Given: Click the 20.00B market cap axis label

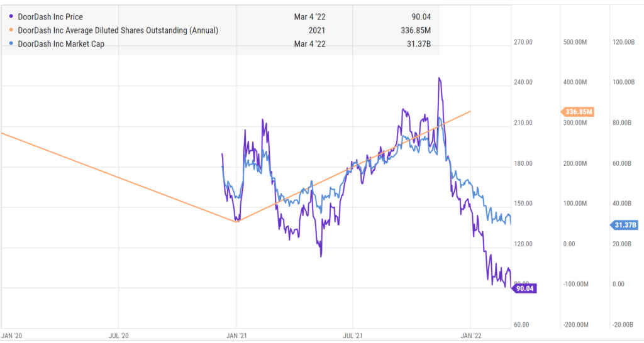Looking at the screenshot, I should pos(622,244).
